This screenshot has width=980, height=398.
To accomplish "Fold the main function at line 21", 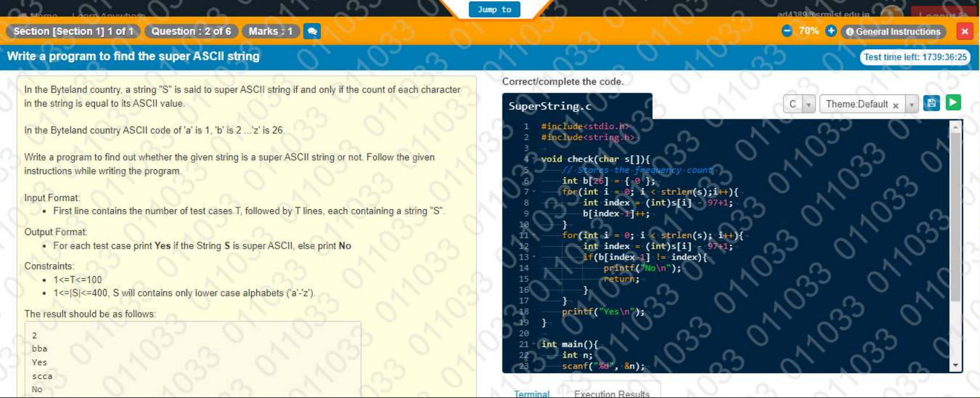I will [x=534, y=344].
